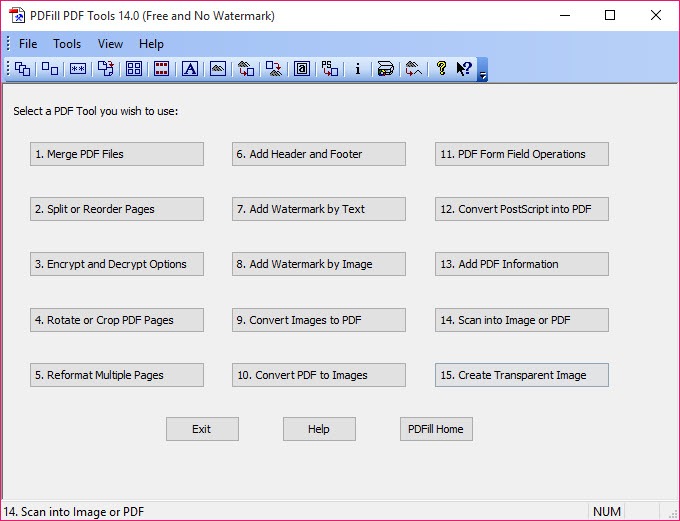The image size is (680, 521).
Task: Click the Merge PDF Files toolbar icon
Action: point(22,69)
